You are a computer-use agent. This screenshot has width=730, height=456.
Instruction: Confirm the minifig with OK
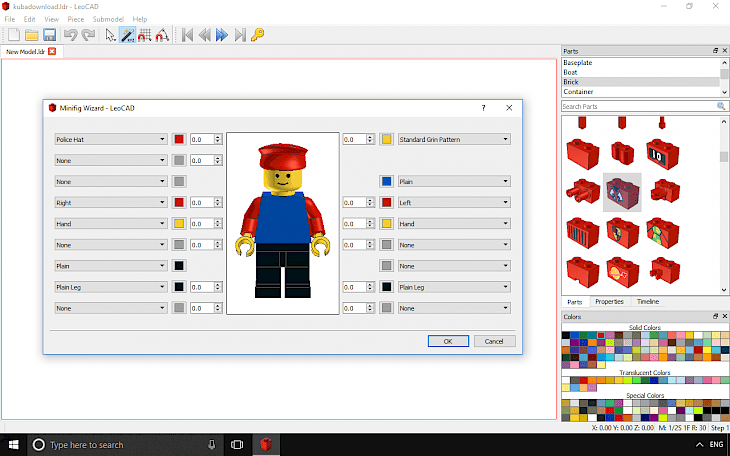[448, 341]
